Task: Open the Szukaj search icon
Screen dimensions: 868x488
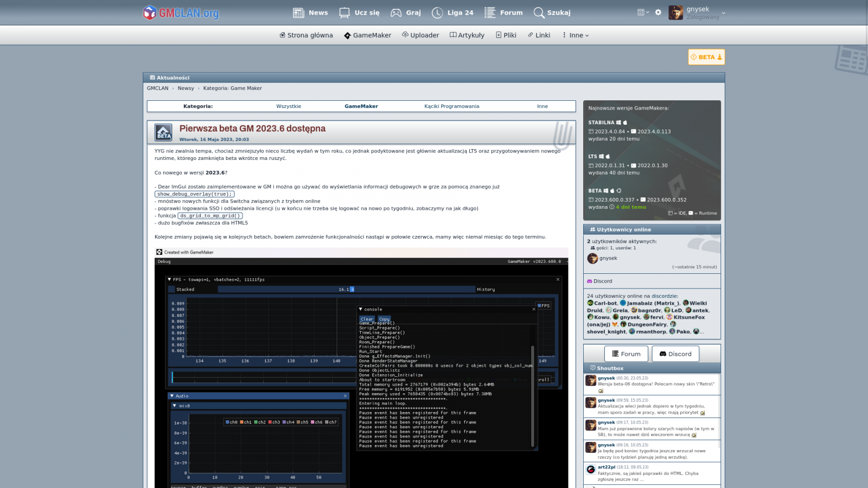Action: coord(538,12)
